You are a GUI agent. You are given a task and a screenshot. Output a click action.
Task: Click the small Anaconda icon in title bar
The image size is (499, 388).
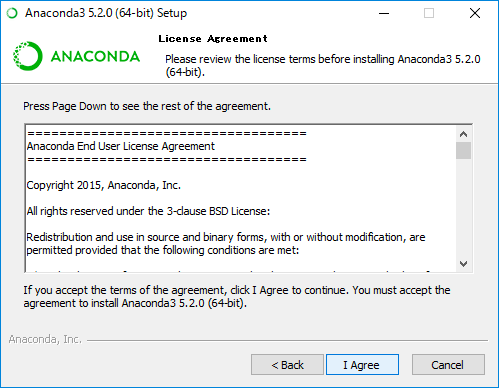[x=12, y=13]
